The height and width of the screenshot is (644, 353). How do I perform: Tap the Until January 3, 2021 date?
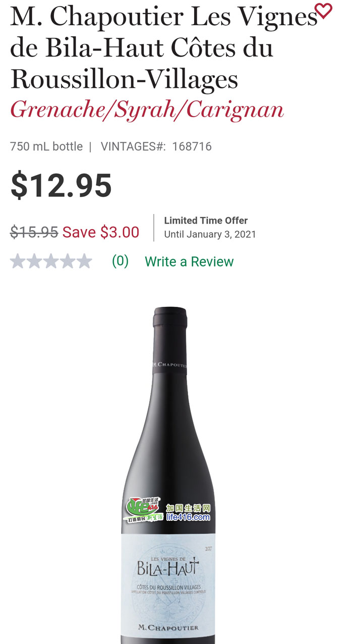click(x=210, y=235)
